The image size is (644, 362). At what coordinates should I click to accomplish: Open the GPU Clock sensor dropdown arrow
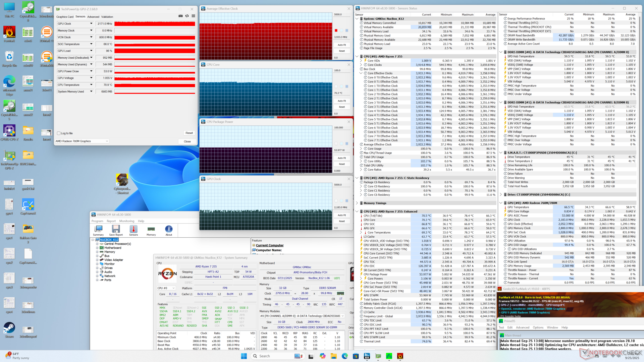91,24
